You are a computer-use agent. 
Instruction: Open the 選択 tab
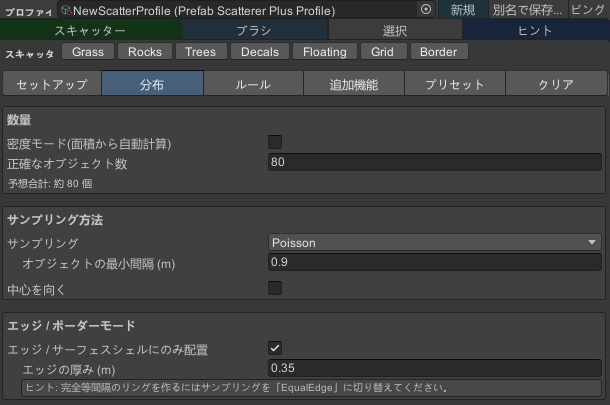(x=395, y=30)
